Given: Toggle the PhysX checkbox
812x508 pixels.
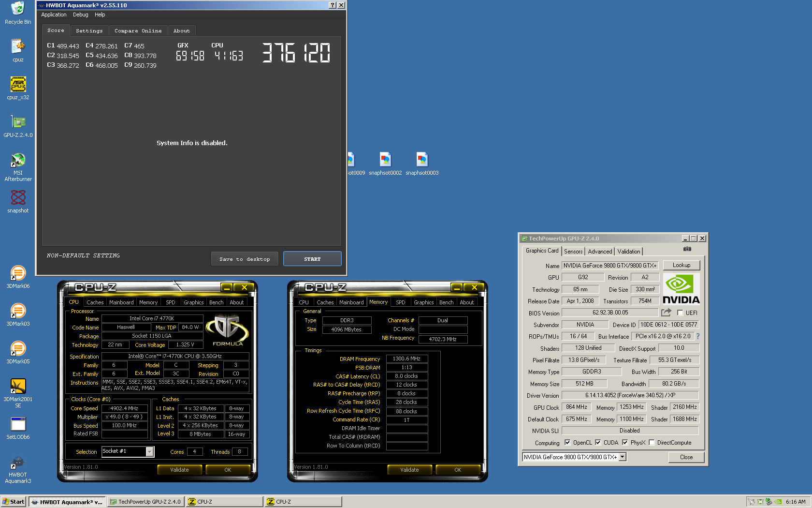Looking at the screenshot, I should [x=625, y=442].
